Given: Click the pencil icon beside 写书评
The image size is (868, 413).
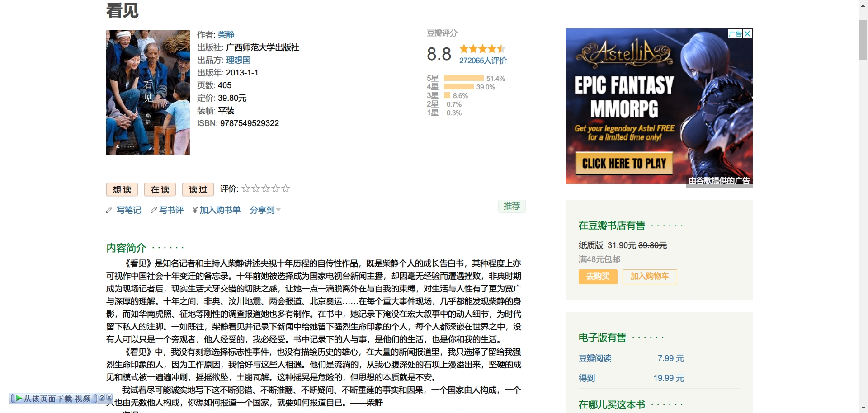Looking at the screenshot, I should pyautogui.click(x=154, y=210).
